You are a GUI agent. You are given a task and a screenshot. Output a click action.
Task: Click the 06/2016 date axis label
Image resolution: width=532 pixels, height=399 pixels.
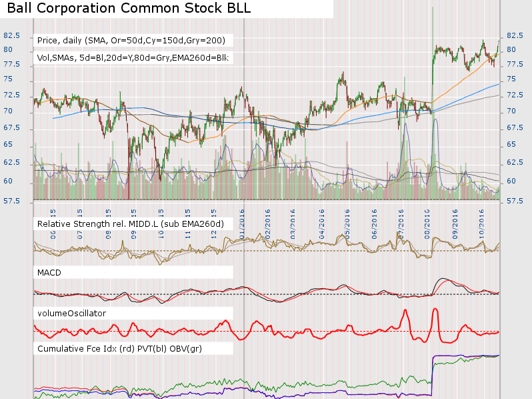pyautogui.click(x=374, y=224)
